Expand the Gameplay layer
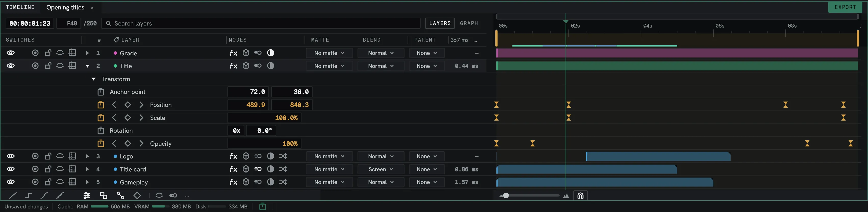Viewport: 868px width, 212px height. tap(87, 182)
